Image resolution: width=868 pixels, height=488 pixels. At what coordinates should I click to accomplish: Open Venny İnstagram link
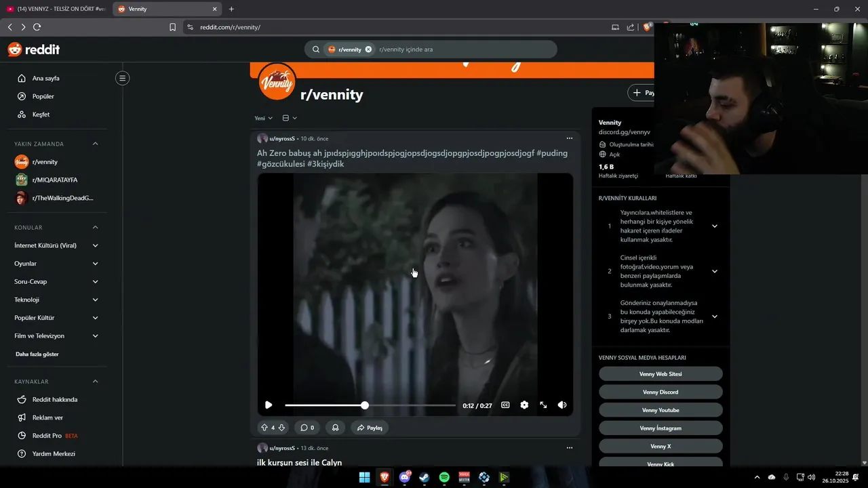coord(660,428)
